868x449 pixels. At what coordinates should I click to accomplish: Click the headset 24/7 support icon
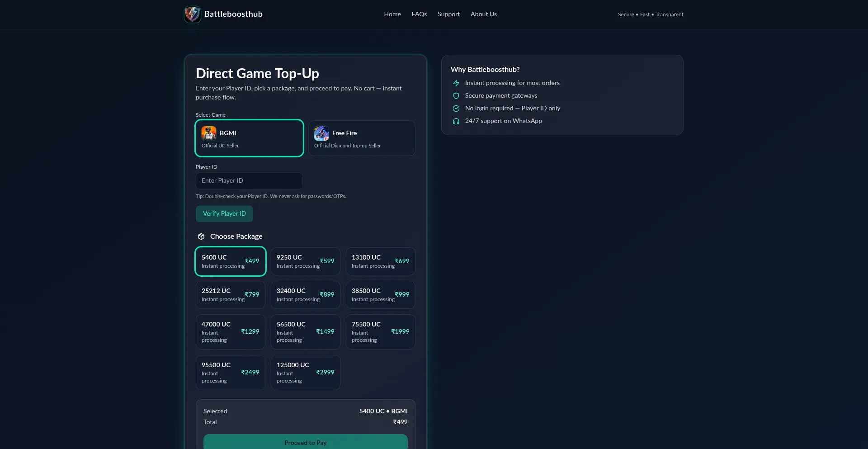[456, 121]
